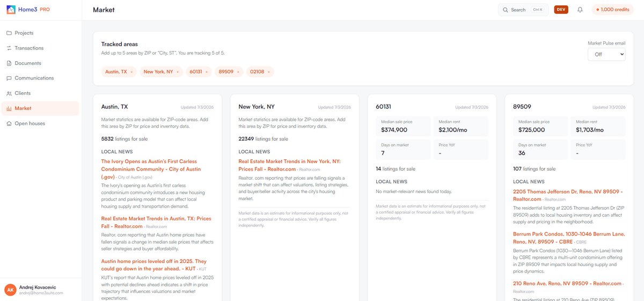The width and height of the screenshot is (644, 301).
Task: Open Real Estate Market Trends in Austin, TX link
Action: tap(156, 222)
